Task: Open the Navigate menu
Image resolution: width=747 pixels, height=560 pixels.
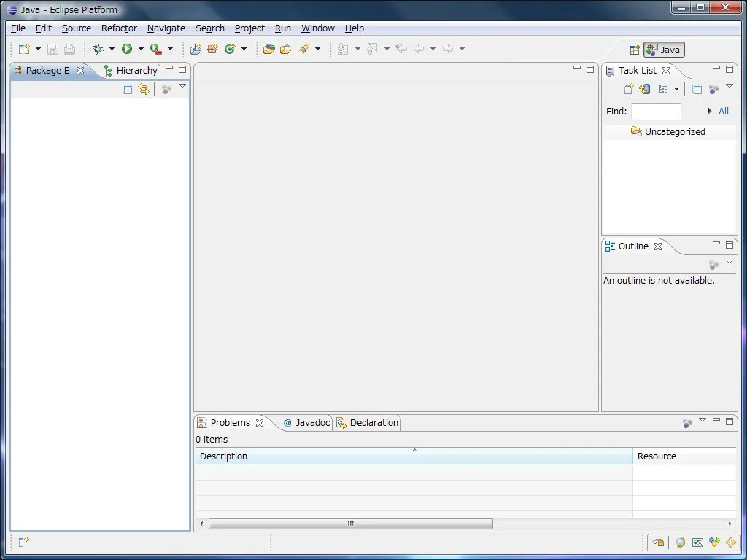Action: [x=166, y=28]
